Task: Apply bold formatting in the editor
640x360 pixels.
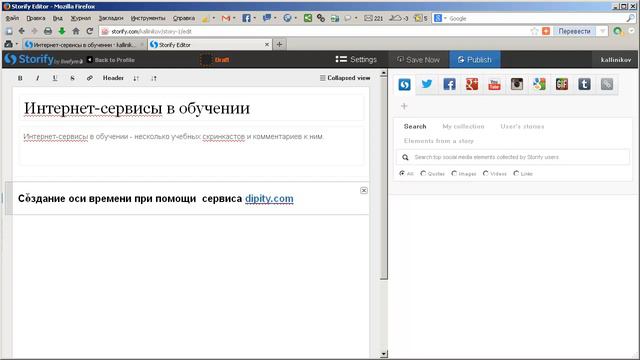Action: click(20, 78)
